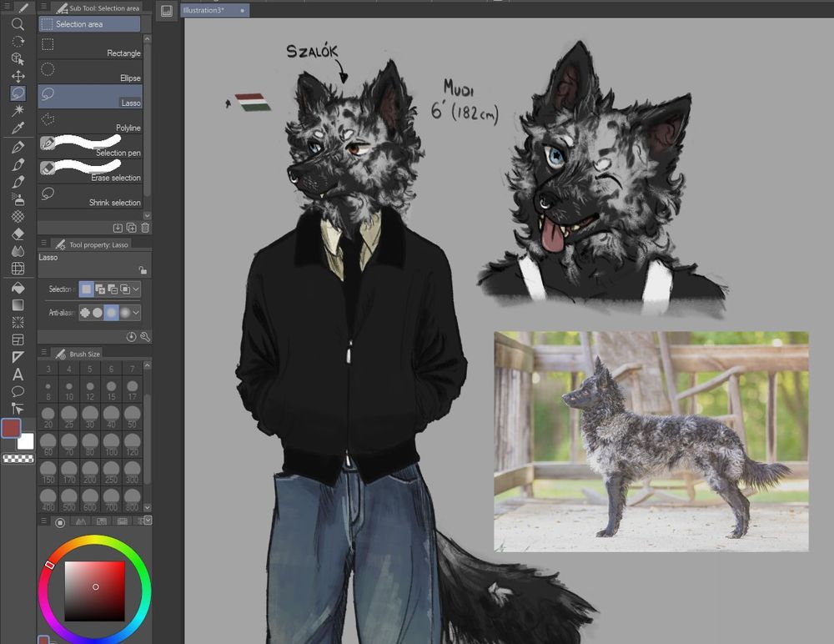Click the import sub tool icon
Viewport: 834px width, 644px height.
pyautogui.click(x=118, y=228)
